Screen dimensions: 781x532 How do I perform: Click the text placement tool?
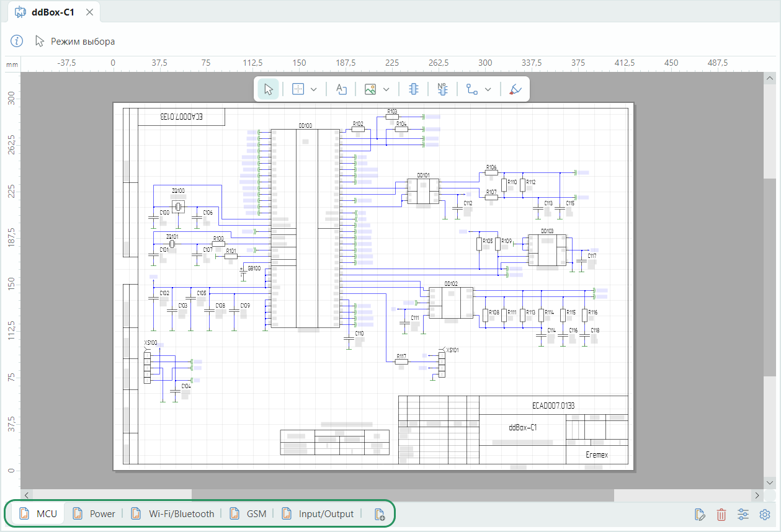tap(341, 89)
